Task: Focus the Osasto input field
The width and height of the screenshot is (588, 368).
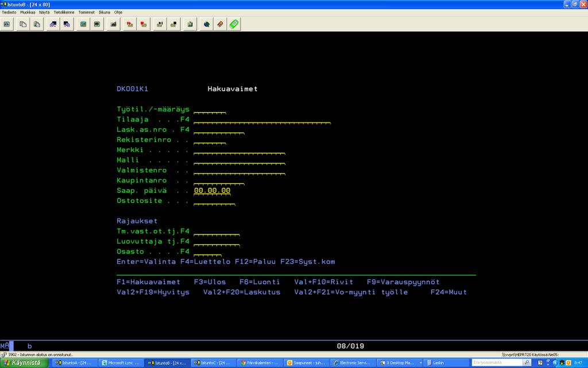Action: [207, 251]
